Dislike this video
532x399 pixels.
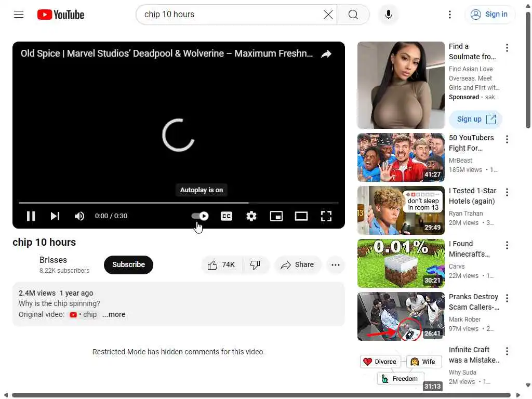(x=255, y=264)
